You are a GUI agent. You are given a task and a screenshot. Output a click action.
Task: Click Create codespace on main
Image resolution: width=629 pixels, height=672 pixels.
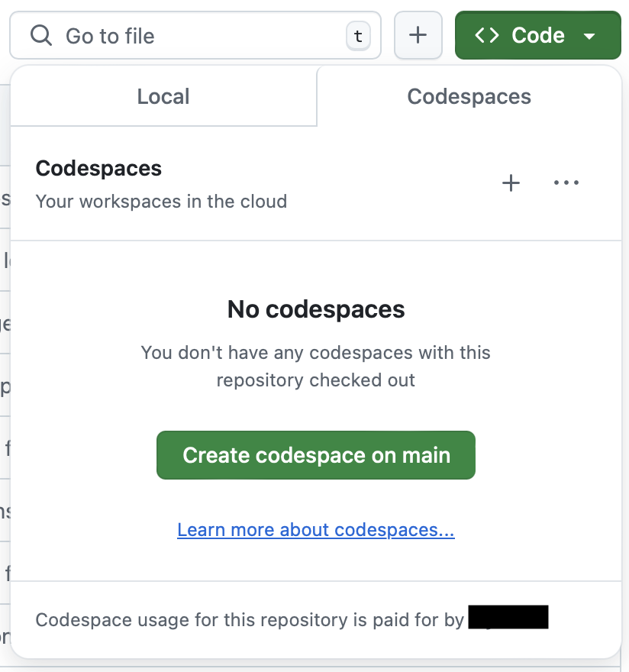coord(316,454)
